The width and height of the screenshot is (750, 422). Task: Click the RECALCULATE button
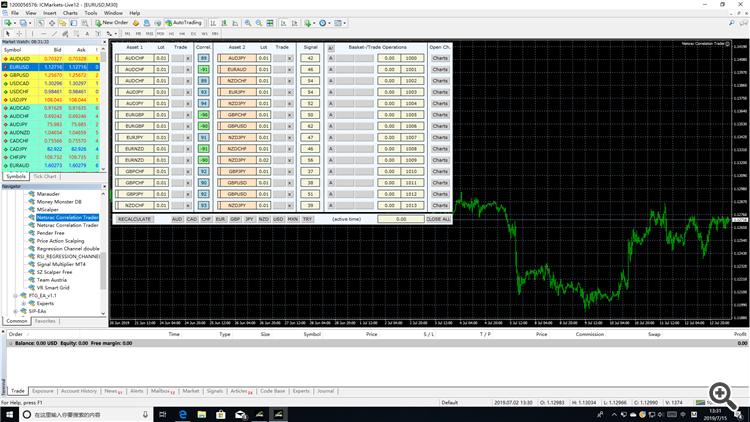pos(134,219)
